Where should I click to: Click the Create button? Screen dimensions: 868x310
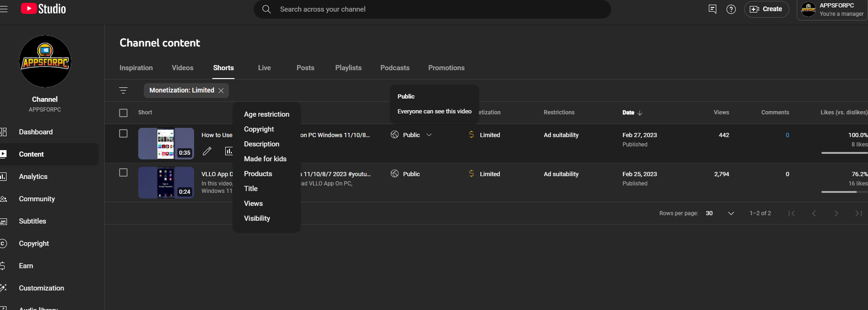click(767, 9)
